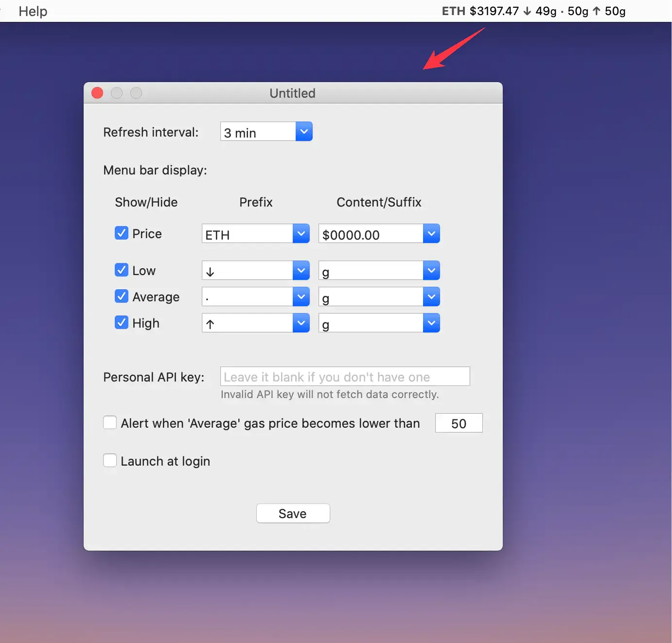Click the Personal API key field
This screenshot has height=643, width=672.
[x=345, y=376]
